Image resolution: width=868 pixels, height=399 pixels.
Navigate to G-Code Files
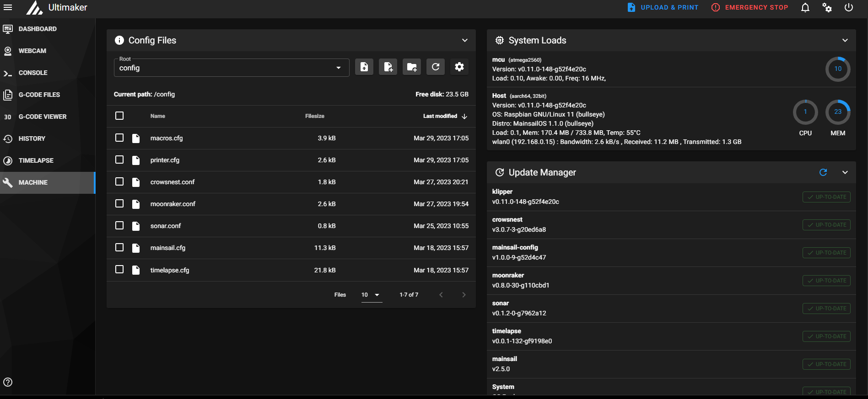48,95
